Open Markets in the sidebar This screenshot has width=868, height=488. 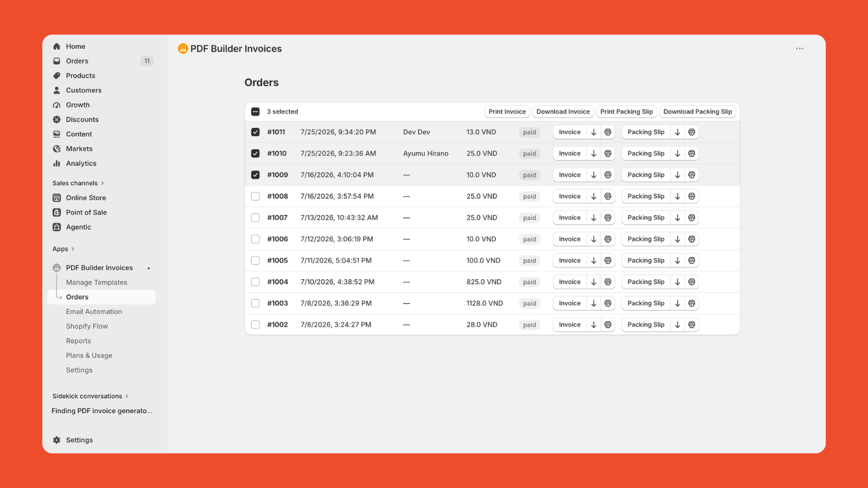79,149
